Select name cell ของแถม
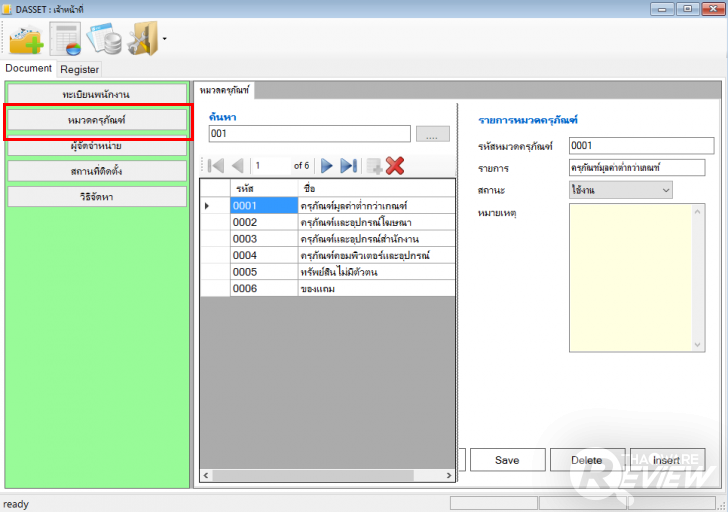This screenshot has height=512, width=728. pos(376,289)
